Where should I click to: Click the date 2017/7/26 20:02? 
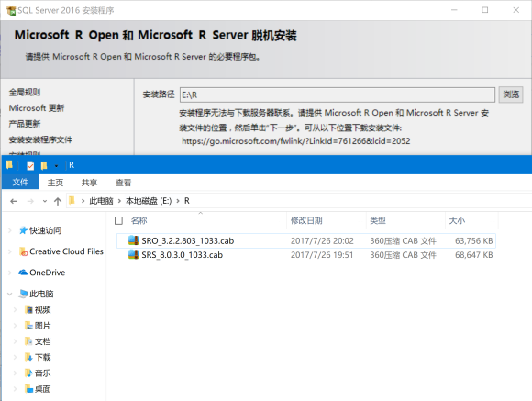[x=322, y=240]
